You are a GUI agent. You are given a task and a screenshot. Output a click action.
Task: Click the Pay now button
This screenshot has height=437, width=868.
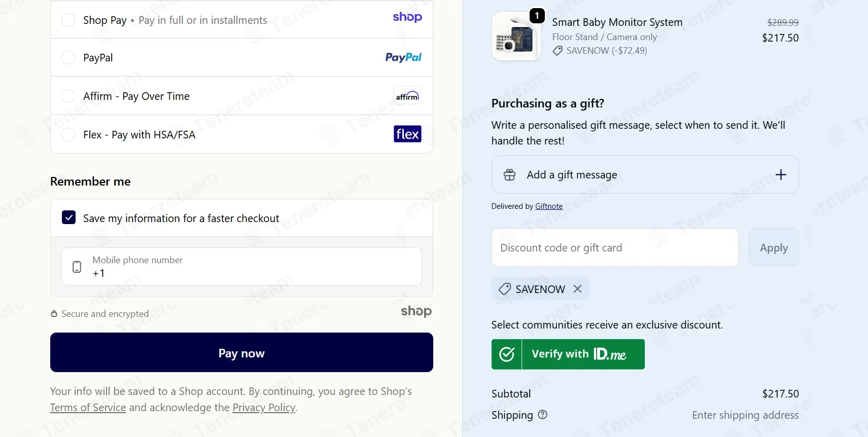tap(241, 352)
